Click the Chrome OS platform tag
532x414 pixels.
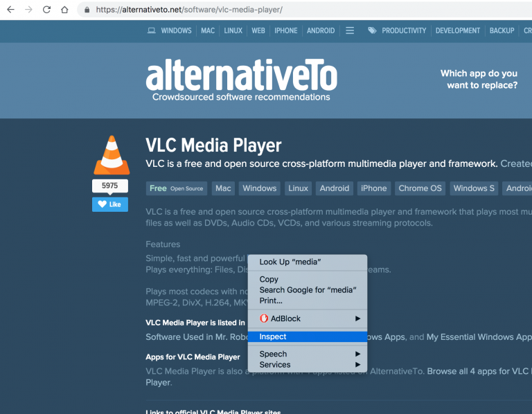(x=420, y=188)
